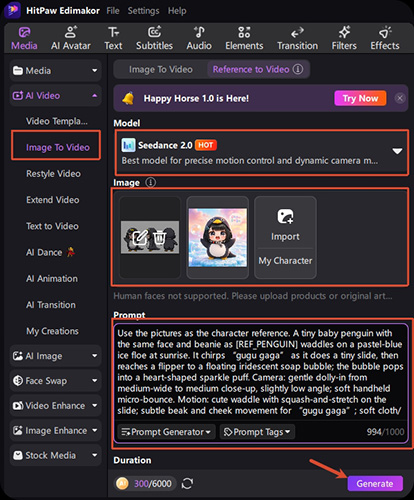
Task: Click the edit icon on first image thumbnail
Action: click(140, 238)
